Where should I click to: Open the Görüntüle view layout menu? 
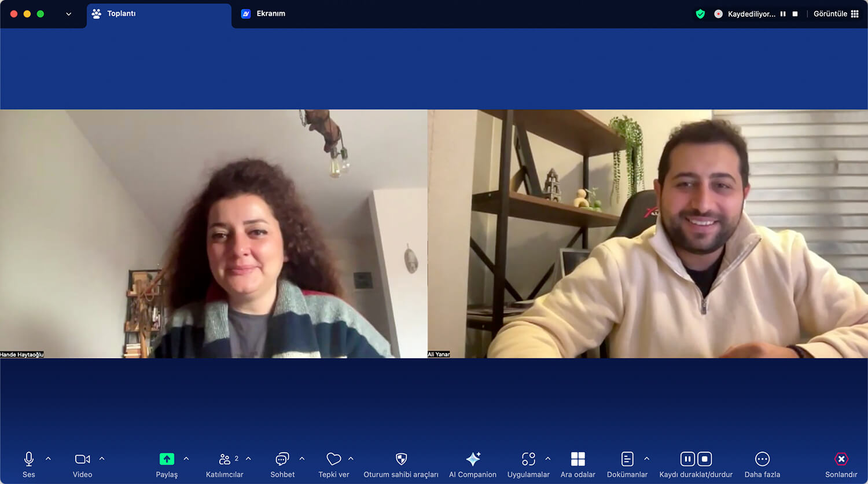836,14
